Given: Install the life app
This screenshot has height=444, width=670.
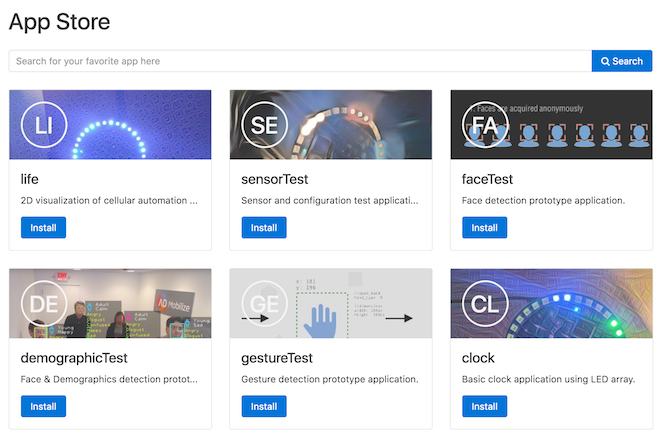Looking at the screenshot, I should click(43, 227).
